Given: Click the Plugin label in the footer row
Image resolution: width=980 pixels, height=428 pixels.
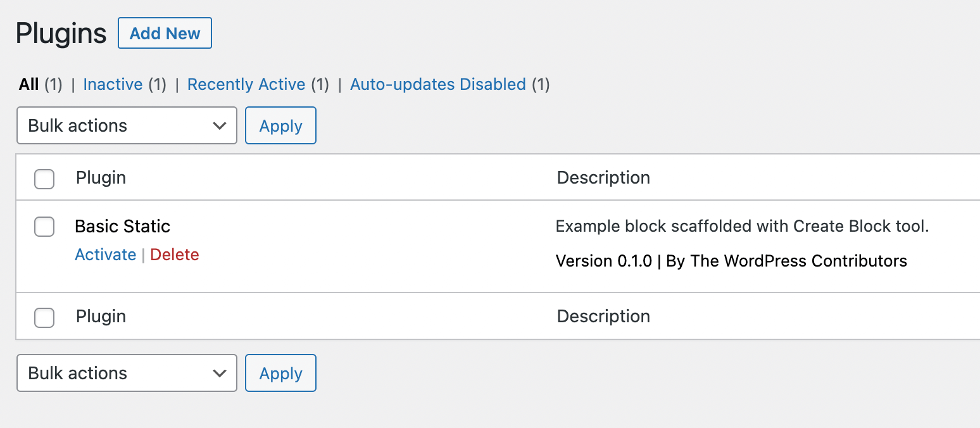Looking at the screenshot, I should click(x=101, y=316).
